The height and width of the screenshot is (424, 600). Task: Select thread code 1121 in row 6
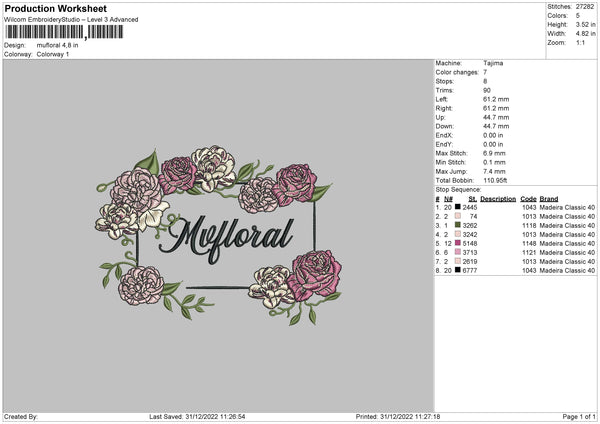(529, 253)
